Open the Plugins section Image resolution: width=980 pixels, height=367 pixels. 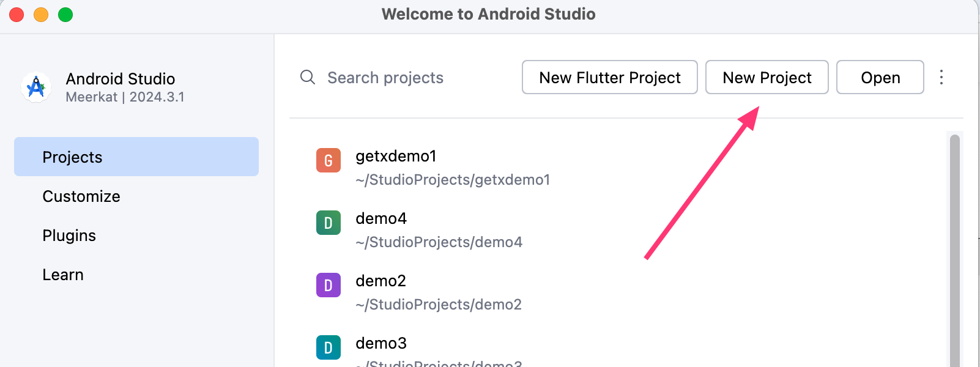pyautogui.click(x=69, y=235)
